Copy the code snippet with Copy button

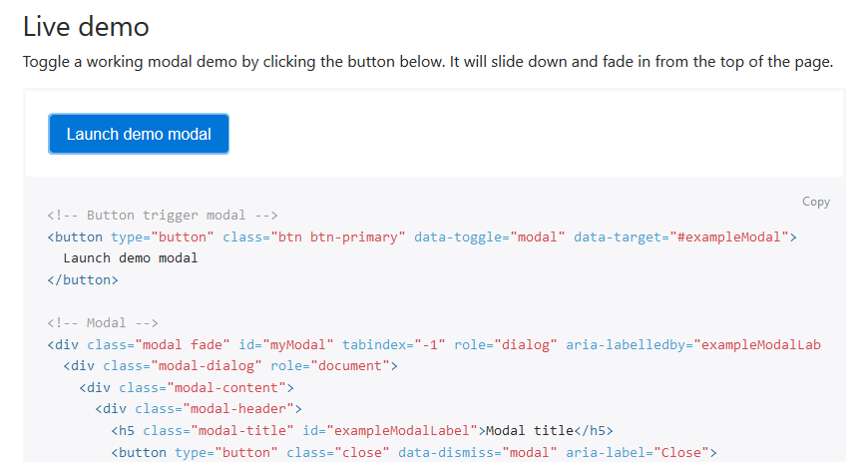(816, 202)
